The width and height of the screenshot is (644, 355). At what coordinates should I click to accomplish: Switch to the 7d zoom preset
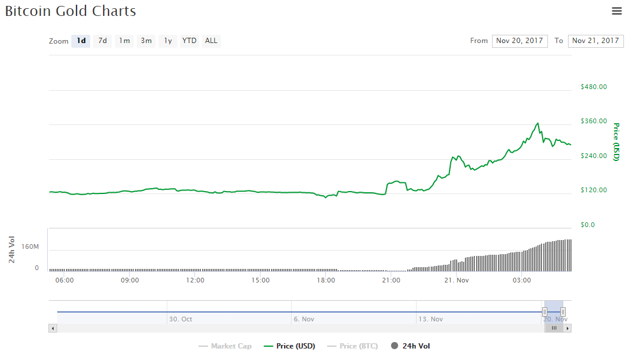[x=102, y=41]
